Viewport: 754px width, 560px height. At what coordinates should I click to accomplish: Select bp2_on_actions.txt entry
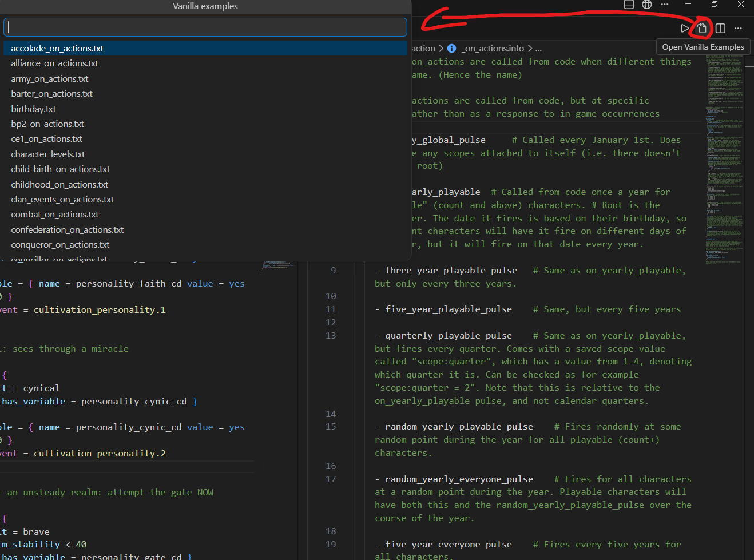tap(205, 124)
